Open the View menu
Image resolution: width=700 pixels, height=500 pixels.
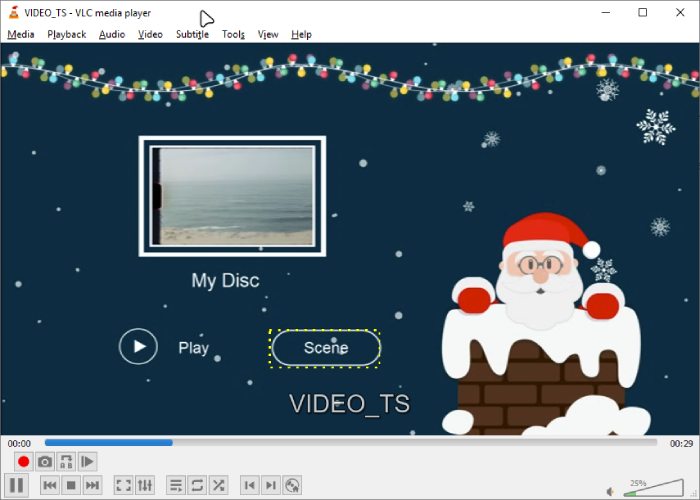pos(268,34)
